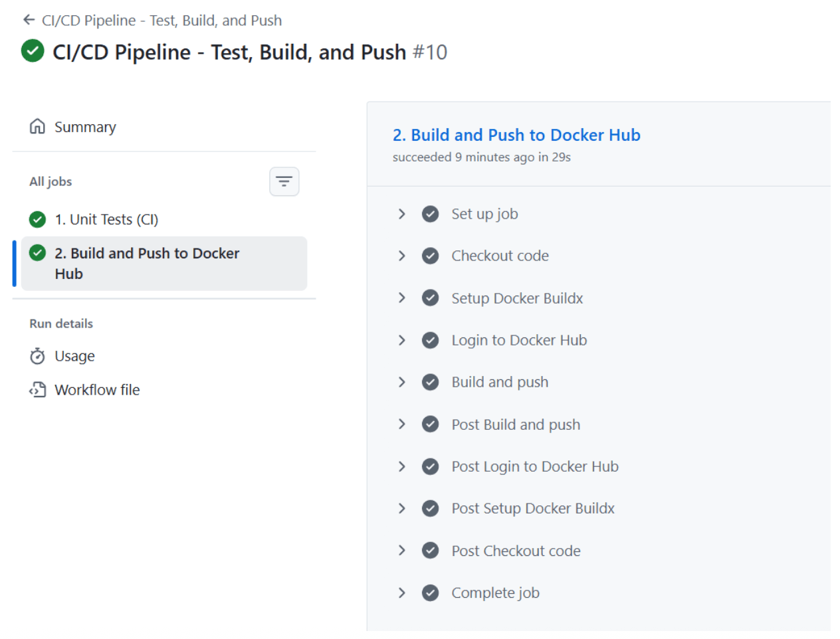This screenshot has width=840, height=639.
Task: Open the Summary page
Action: (x=85, y=127)
